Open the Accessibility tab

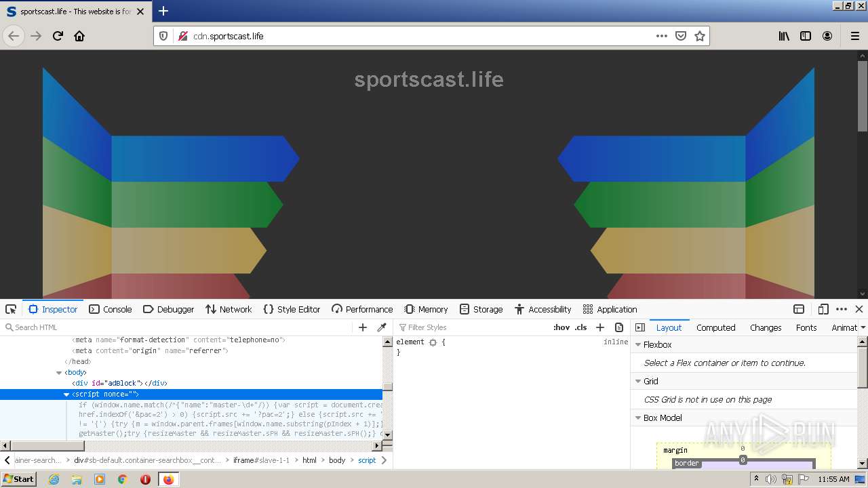point(542,309)
